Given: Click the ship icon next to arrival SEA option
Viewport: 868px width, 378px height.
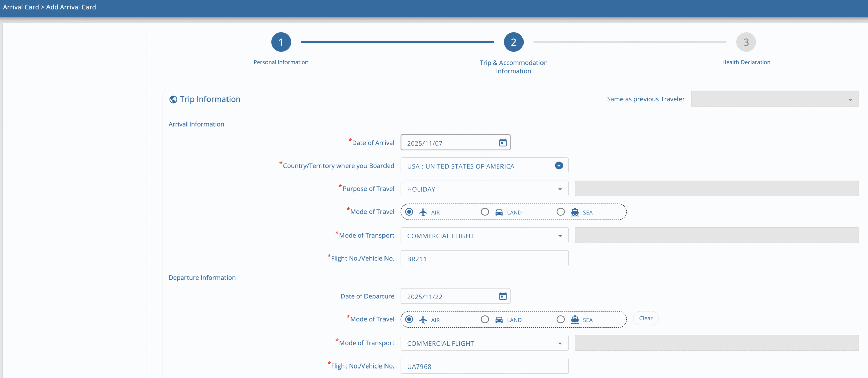Looking at the screenshot, I should 575,212.
